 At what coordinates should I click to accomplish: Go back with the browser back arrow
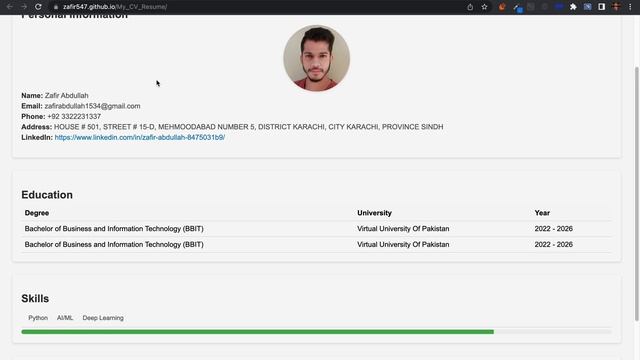(x=9, y=7)
